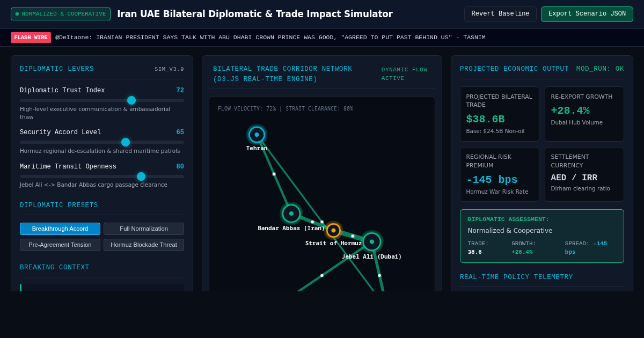644x338 pixels.
Task: Select the Regional Risk Premium card
Action: click(x=499, y=174)
